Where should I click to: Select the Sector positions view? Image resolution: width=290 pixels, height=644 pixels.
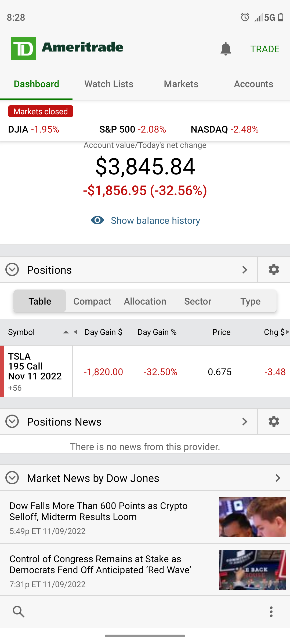(x=198, y=301)
